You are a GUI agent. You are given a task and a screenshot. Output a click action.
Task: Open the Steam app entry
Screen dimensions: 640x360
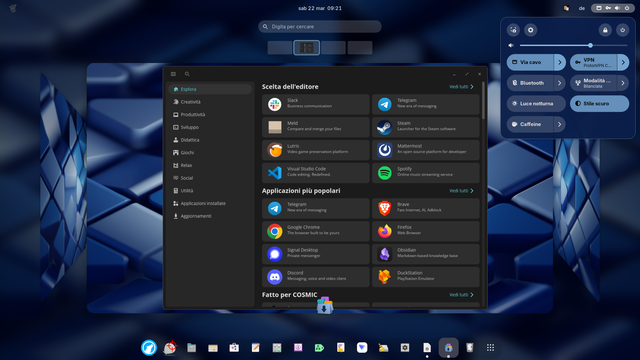(x=426, y=127)
